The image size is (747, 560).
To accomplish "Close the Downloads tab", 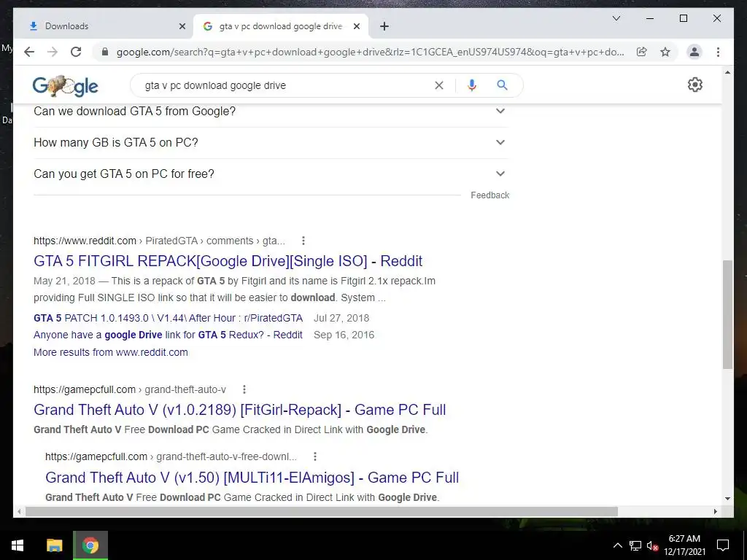I will coord(182,26).
